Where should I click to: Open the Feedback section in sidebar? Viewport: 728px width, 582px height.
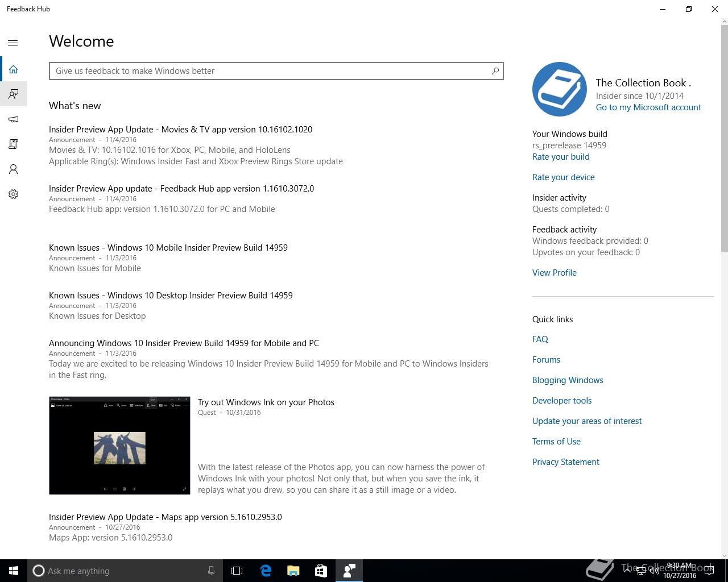[x=13, y=94]
